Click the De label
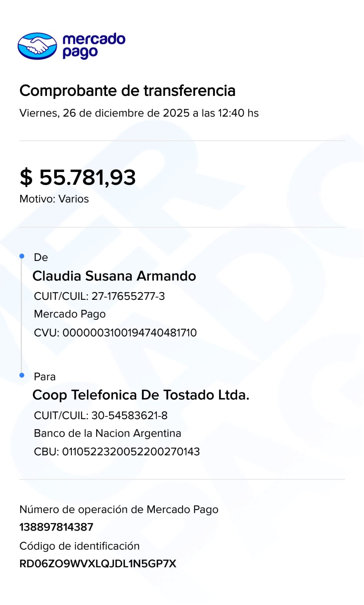Image resolution: width=364 pixels, height=605 pixels. [41, 257]
